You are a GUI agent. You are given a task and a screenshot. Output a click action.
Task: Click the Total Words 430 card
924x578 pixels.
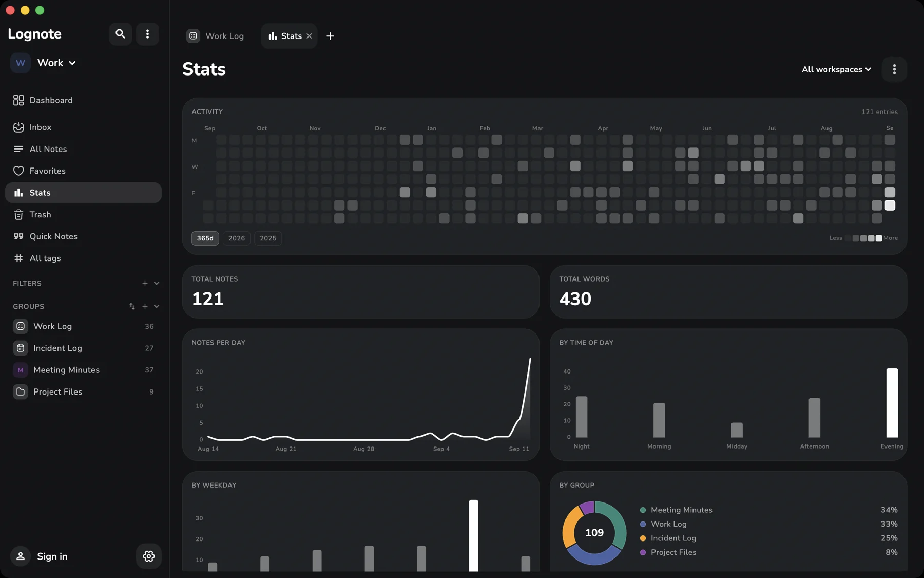[728, 292]
